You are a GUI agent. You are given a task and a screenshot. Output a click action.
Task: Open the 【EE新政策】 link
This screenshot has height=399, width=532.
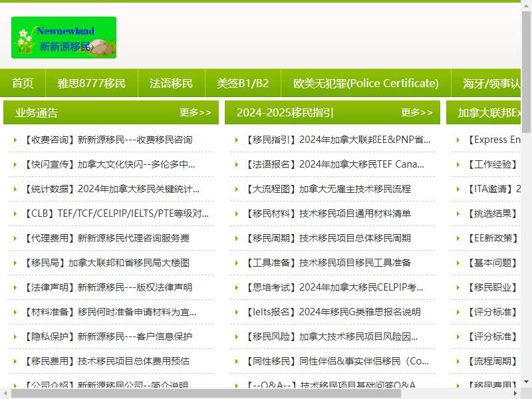click(x=493, y=238)
